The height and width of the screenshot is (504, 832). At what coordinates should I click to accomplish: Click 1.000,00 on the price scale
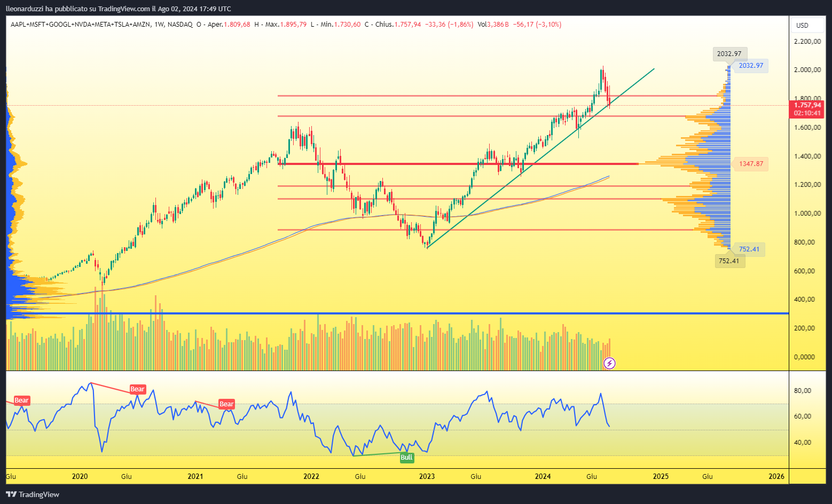point(807,214)
